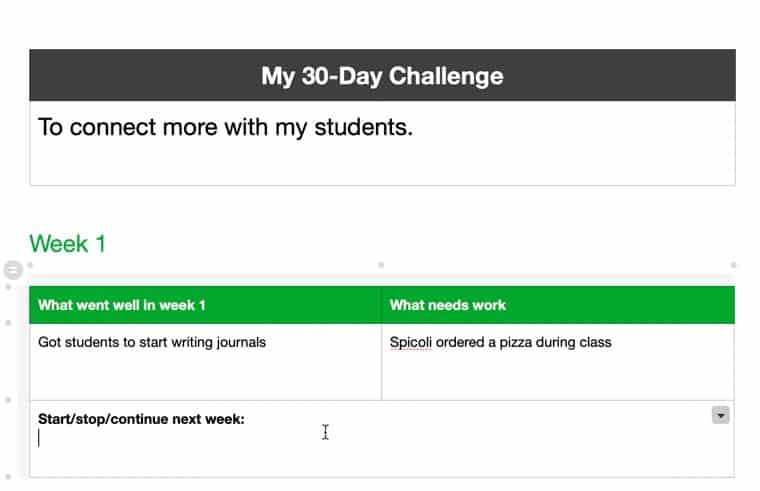The width and height of the screenshot is (760, 491).
Task: Select the 'What needs work' header cell
Action: pos(558,305)
